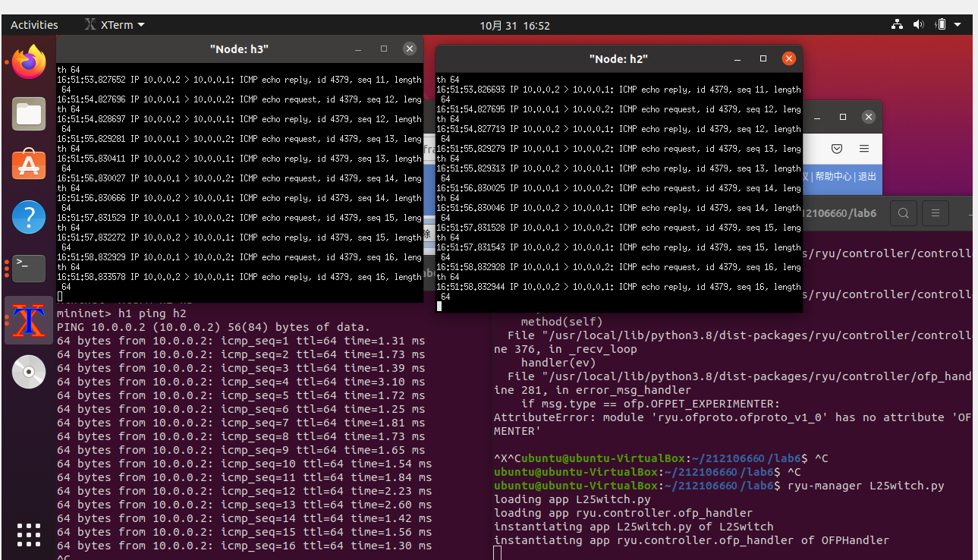
Task: Click the 16:51:54.827696 packet line in h3
Action: click(239, 99)
